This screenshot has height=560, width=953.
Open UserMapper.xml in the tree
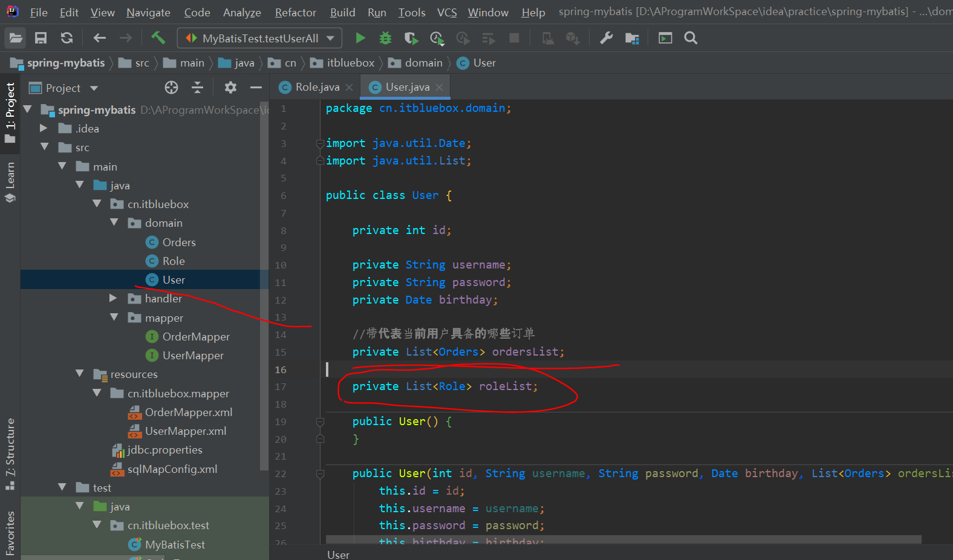tap(178, 431)
